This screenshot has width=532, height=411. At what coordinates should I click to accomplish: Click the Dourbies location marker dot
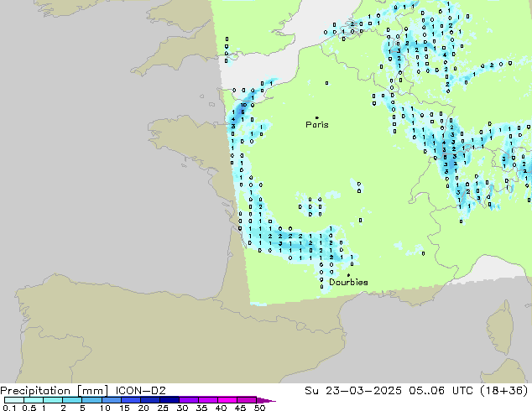(348, 275)
